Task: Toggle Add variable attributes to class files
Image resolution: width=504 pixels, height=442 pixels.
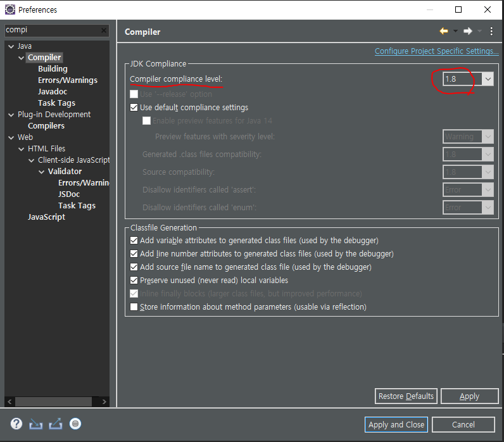Action: point(134,241)
